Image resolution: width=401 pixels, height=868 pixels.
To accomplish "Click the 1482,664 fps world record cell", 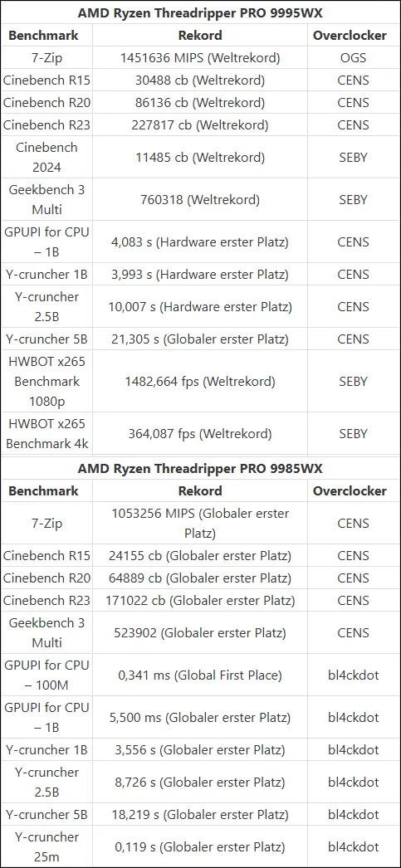I will pos(200,382).
